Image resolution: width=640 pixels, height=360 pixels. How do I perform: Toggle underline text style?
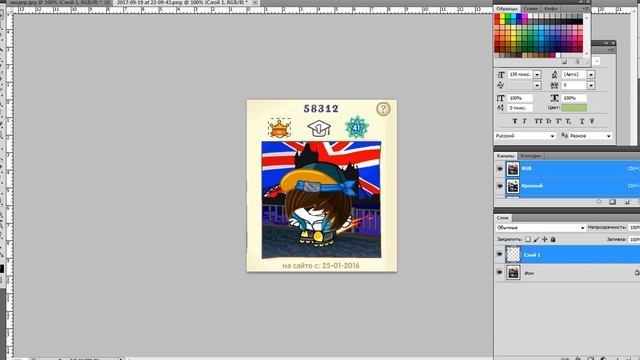(x=582, y=121)
